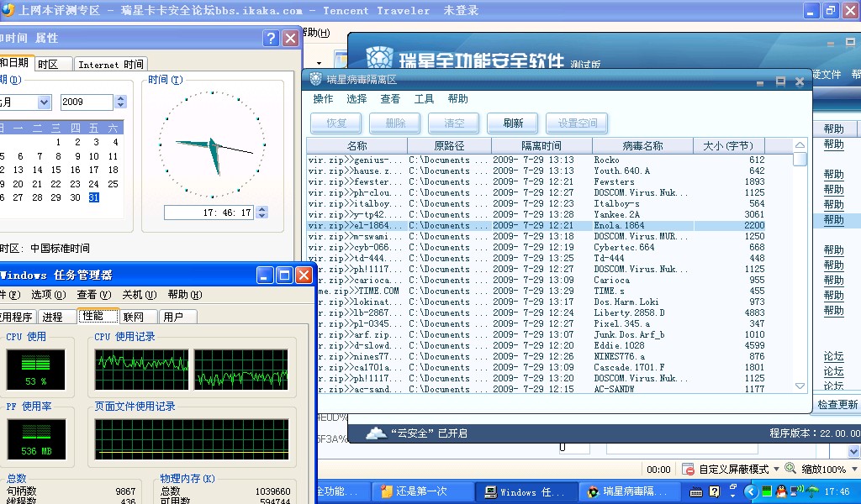Open the month dropdown in date settings
This screenshot has height=504, width=861.
point(44,102)
